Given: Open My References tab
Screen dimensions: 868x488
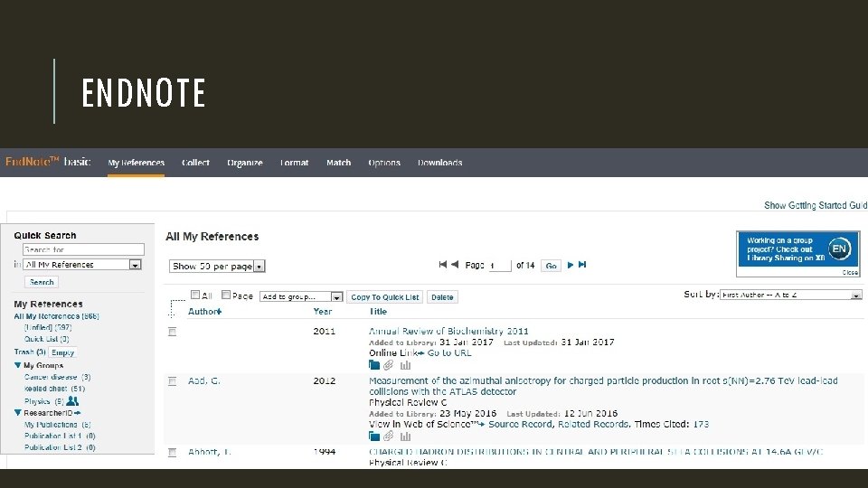Looking at the screenshot, I should 137,163.
